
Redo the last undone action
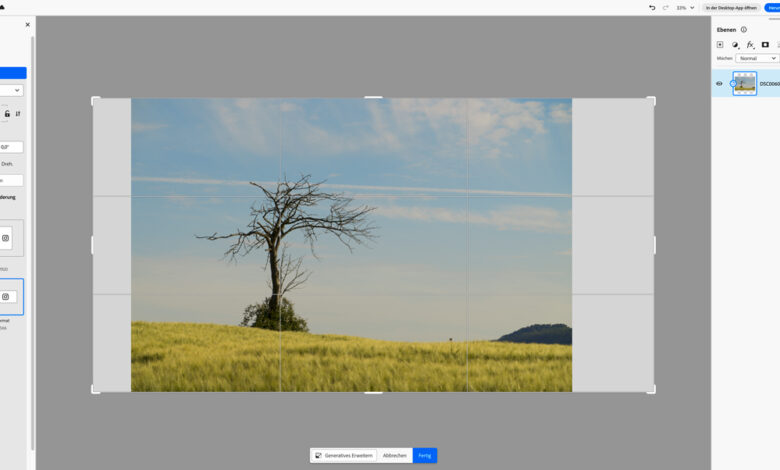click(x=666, y=8)
